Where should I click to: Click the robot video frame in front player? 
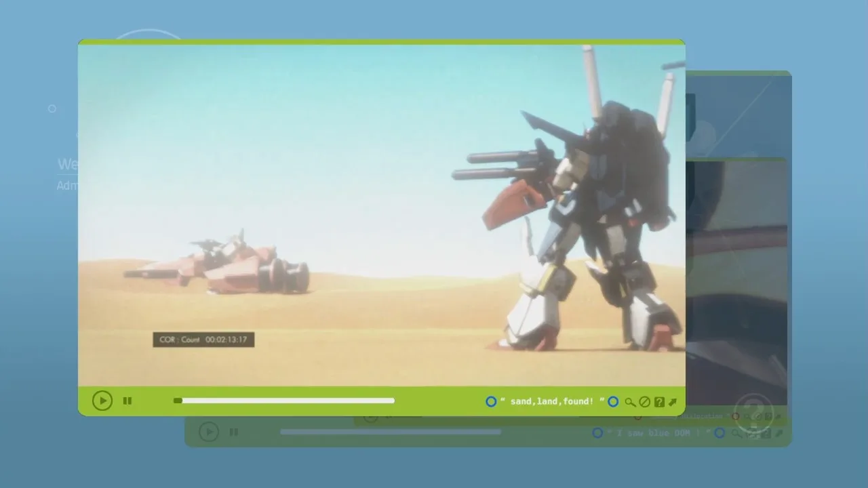[x=382, y=216]
